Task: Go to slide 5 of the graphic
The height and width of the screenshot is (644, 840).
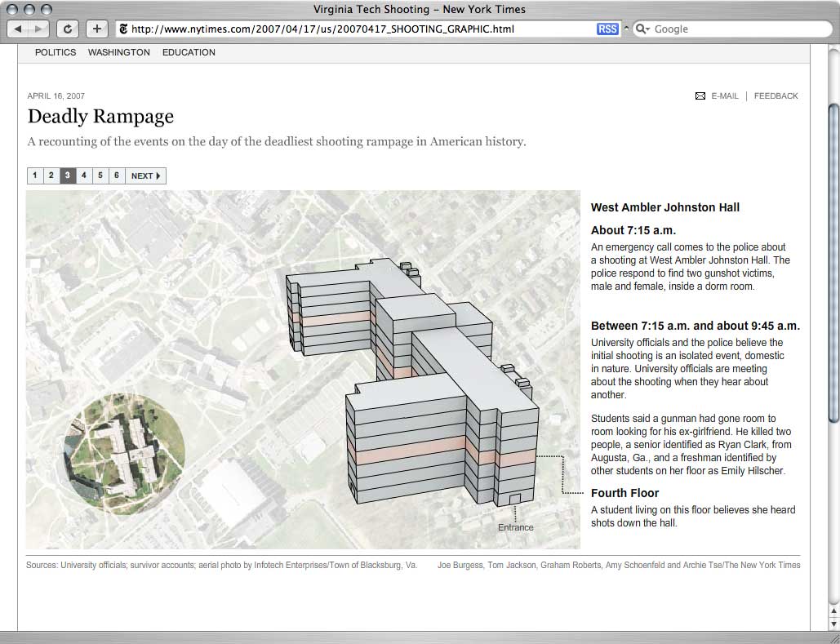Action: [100, 175]
